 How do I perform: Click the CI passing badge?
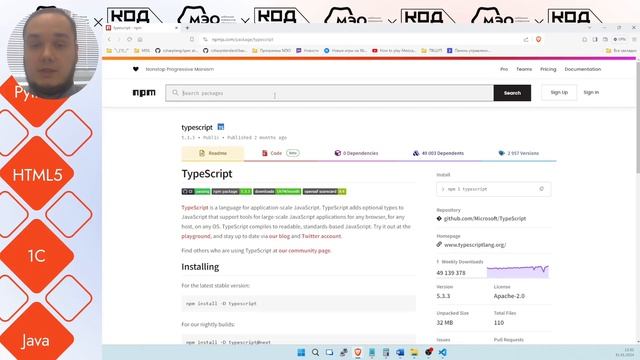tap(196, 191)
